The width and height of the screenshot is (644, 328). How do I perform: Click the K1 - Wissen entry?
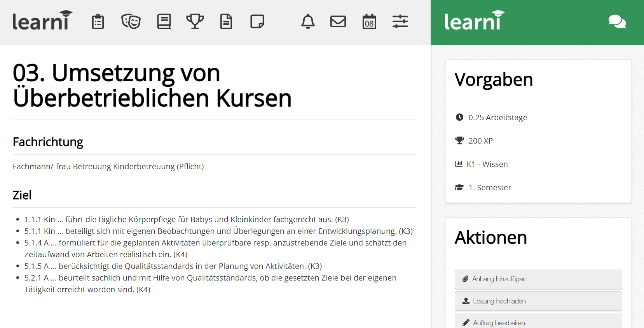pos(487,164)
